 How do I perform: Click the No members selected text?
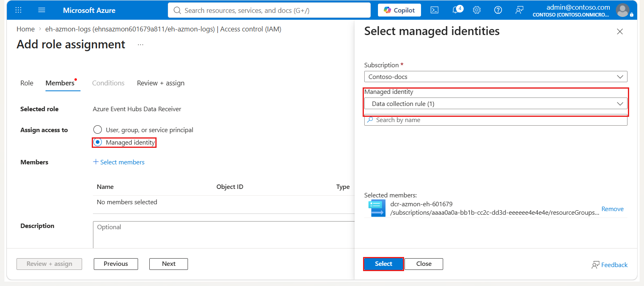pos(127,202)
